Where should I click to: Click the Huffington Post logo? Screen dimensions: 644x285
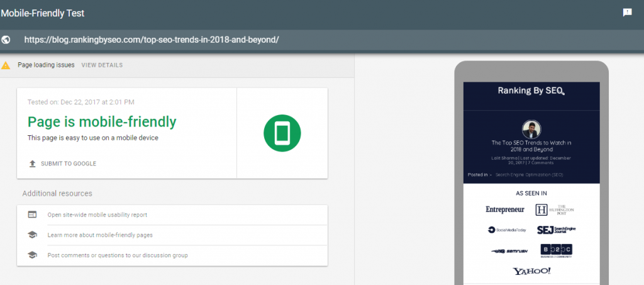[x=555, y=210]
